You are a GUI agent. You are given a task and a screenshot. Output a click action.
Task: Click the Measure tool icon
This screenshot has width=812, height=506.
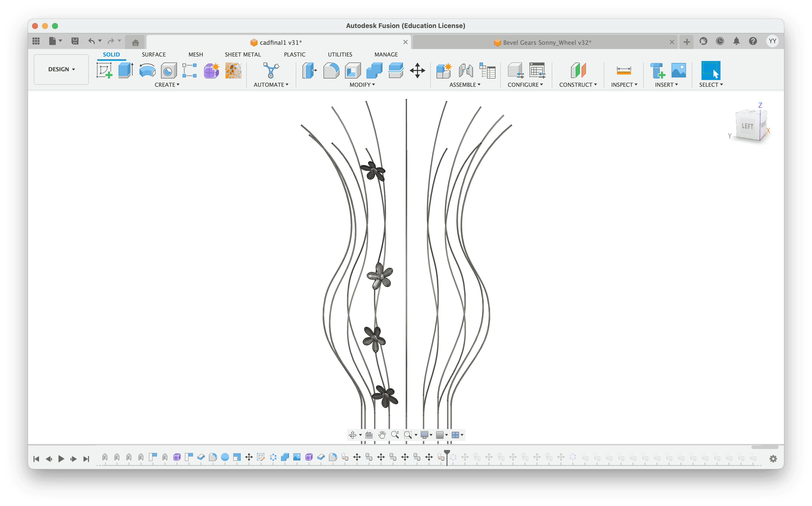pos(624,70)
